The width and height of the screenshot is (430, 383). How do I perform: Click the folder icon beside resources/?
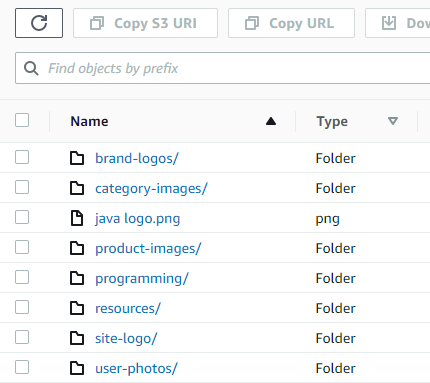pyautogui.click(x=77, y=308)
